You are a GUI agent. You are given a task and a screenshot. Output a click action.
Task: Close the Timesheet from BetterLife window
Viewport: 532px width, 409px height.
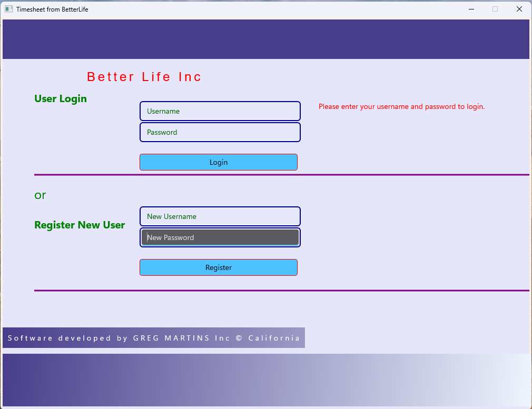coord(519,9)
